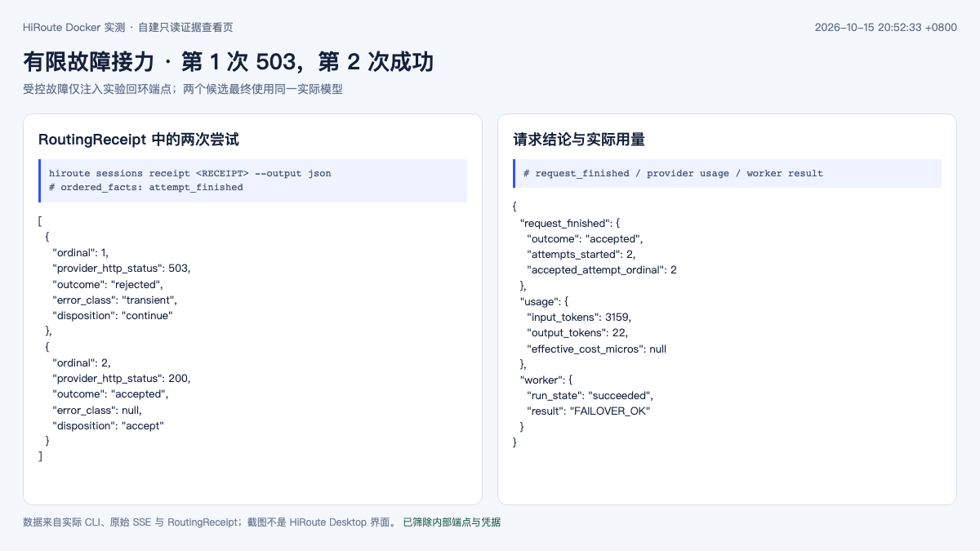Click the line '"ordinal": 1,'

80,252
